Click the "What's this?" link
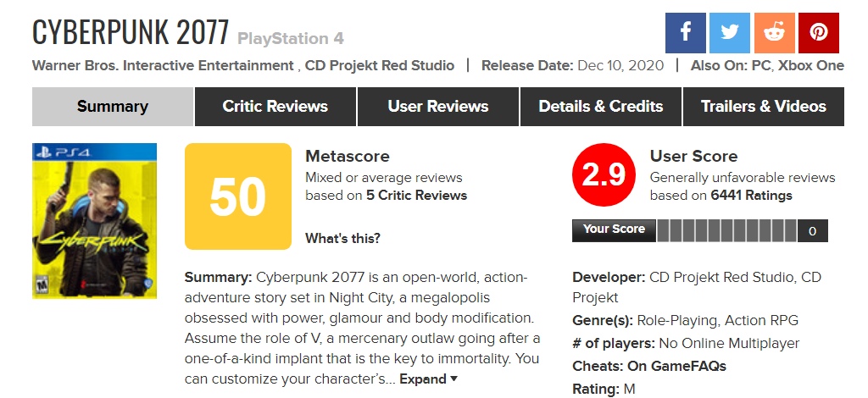This screenshot has width=868, height=398. pyautogui.click(x=342, y=239)
